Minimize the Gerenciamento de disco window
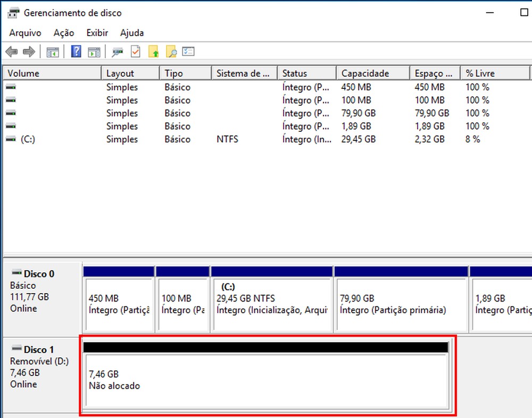 pos(490,13)
